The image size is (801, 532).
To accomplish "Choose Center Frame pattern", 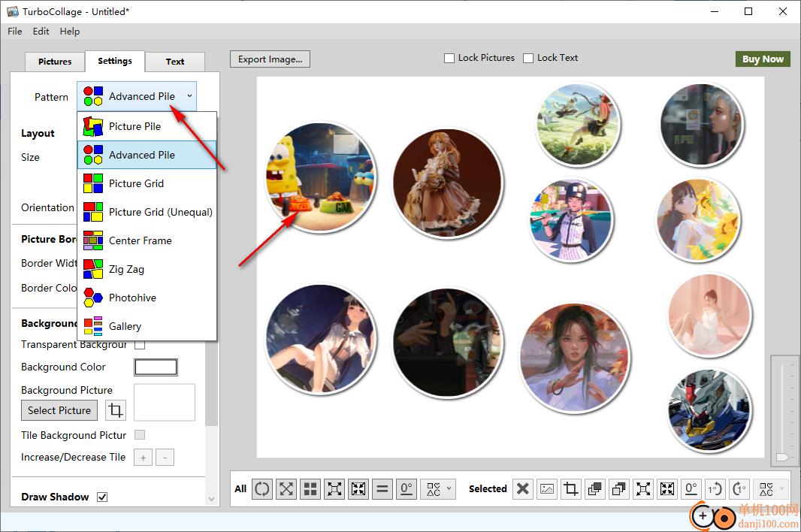I will point(147,240).
